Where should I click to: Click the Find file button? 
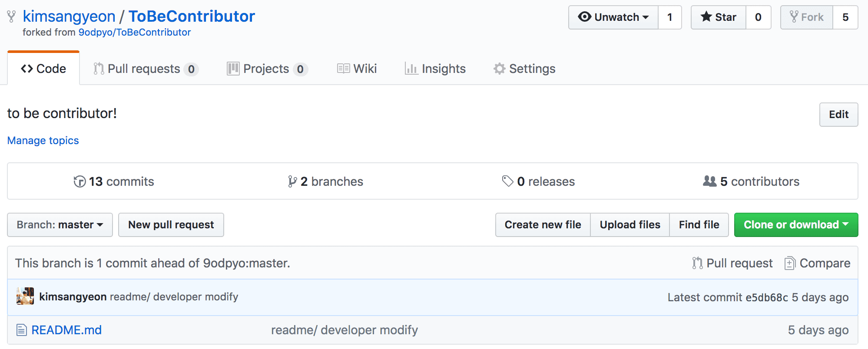pos(699,225)
